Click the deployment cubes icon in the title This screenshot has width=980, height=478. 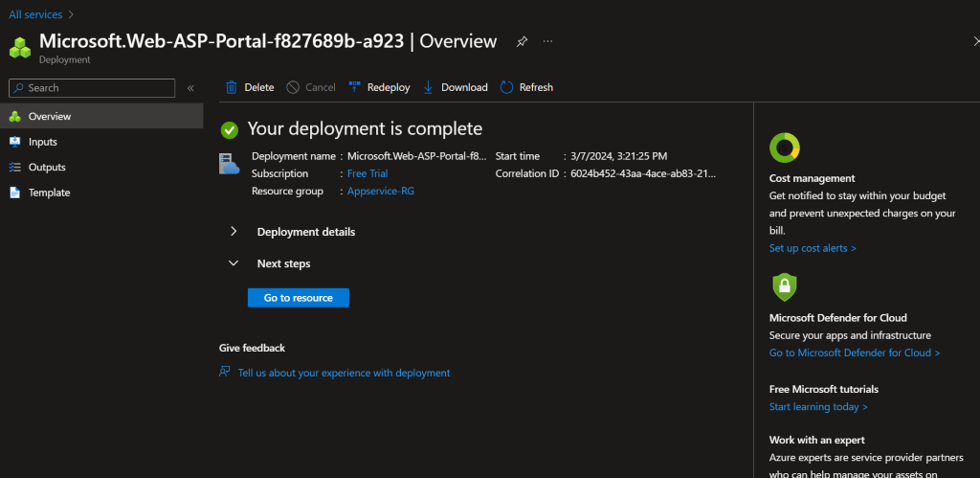click(x=20, y=48)
